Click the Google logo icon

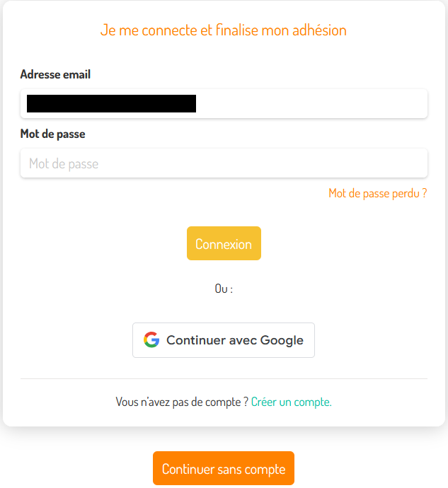click(x=151, y=340)
